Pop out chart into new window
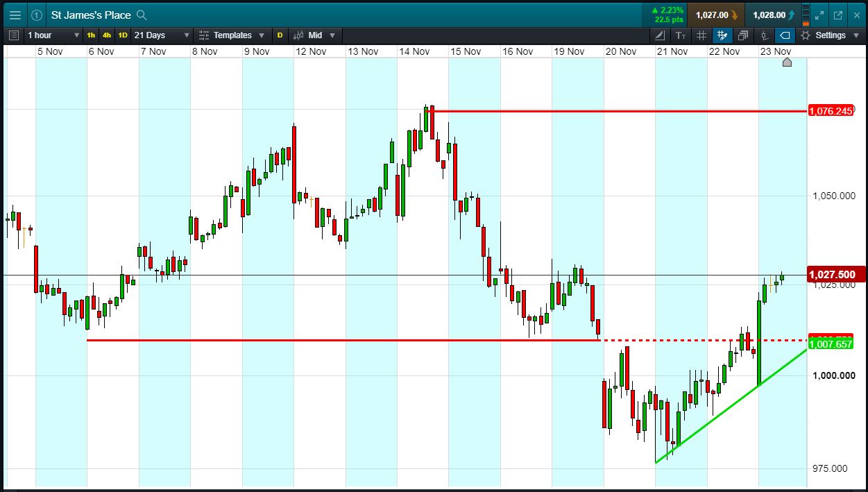 tap(837, 15)
